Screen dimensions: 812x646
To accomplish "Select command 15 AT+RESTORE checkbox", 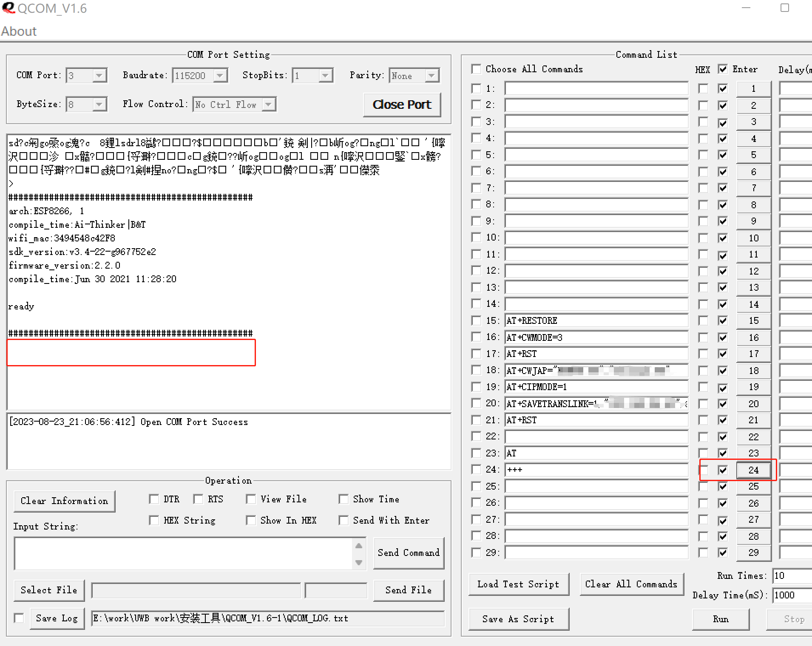I will [476, 320].
